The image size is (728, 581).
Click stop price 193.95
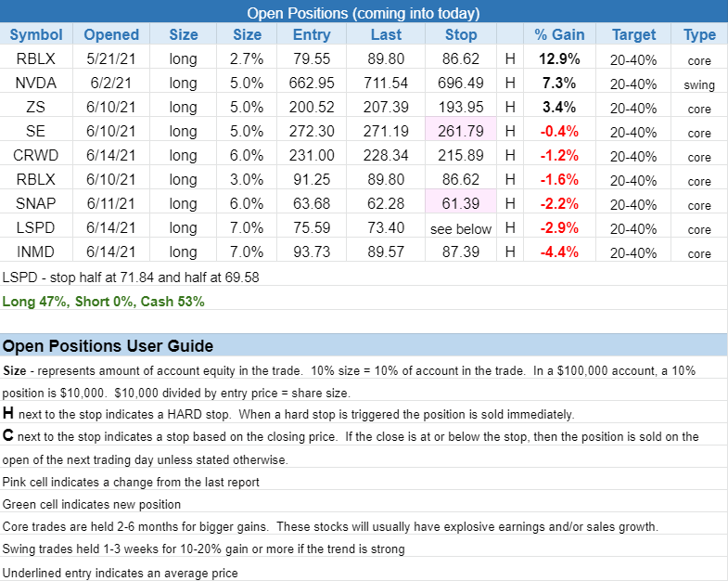tap(461, 107)
